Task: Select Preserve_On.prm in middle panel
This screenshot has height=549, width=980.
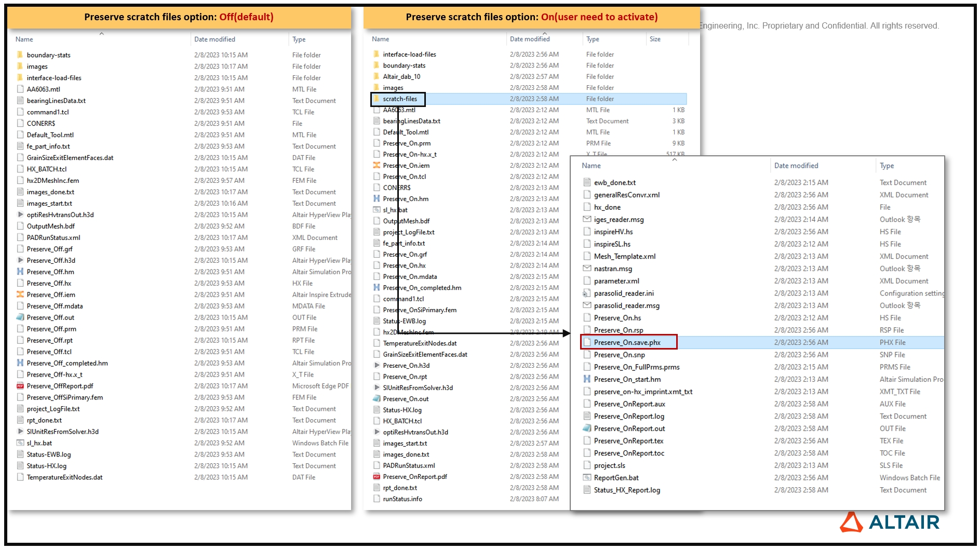Action: point(407,143)
